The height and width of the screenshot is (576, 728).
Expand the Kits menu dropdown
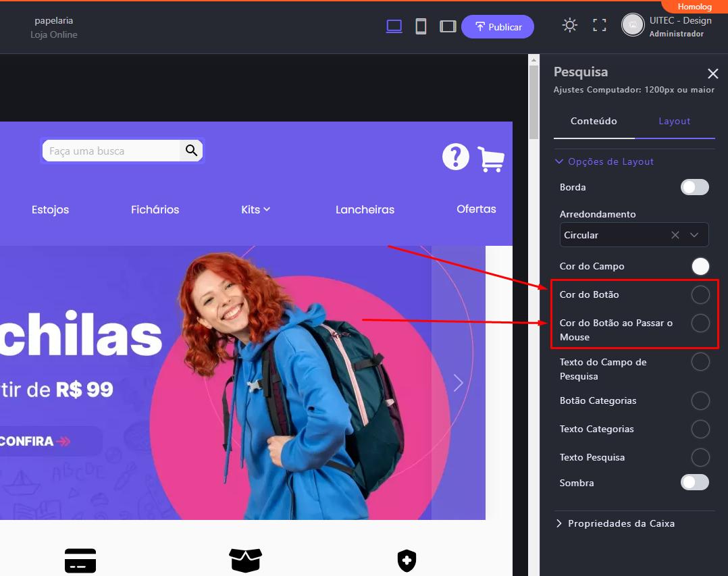point(255,209)
